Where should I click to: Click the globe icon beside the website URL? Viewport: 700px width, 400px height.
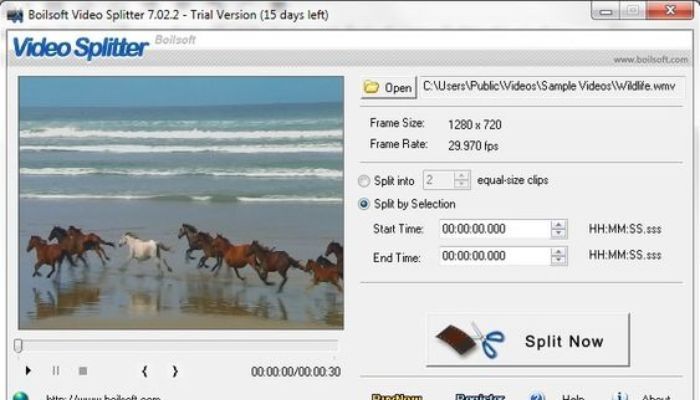click(21, 396)
